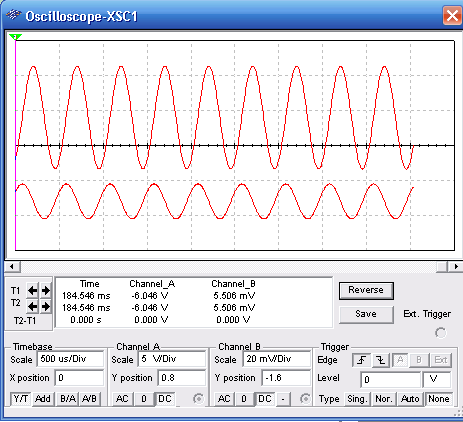Close the Oscilloscope-XSC1 window

coord(452,15)
